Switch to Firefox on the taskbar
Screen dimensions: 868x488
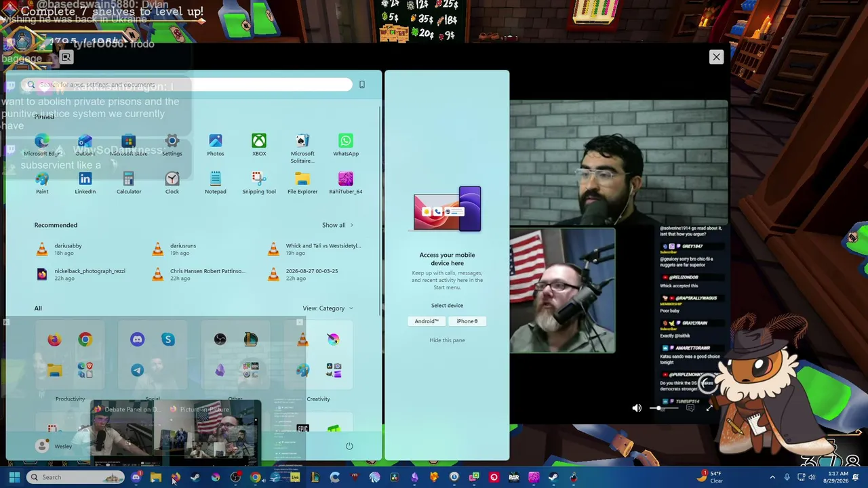[176, 477]
